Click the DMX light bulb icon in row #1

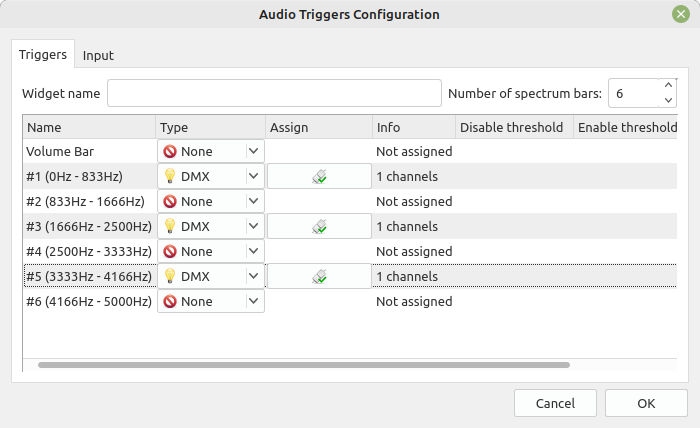click(x=170, y=176)
